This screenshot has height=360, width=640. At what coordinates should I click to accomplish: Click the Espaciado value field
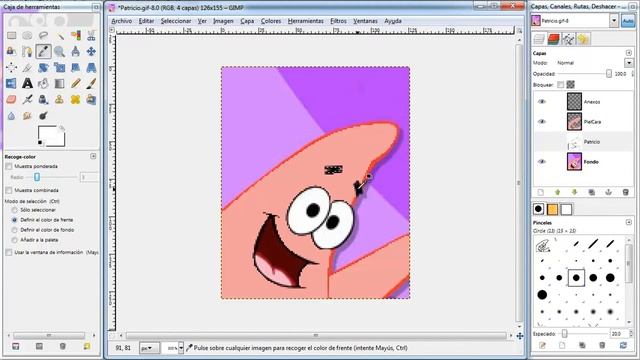618,334
